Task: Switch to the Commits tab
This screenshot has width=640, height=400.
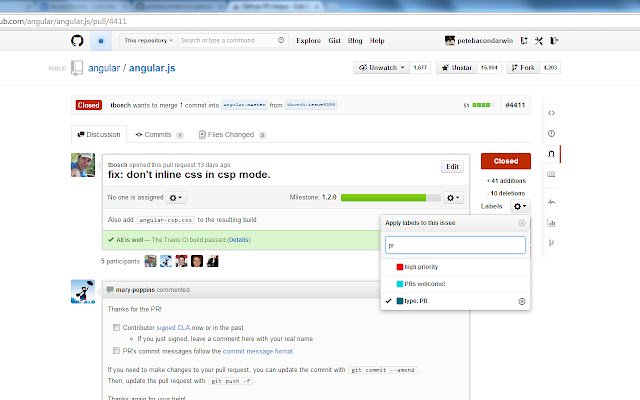Action: pos(159,134)
